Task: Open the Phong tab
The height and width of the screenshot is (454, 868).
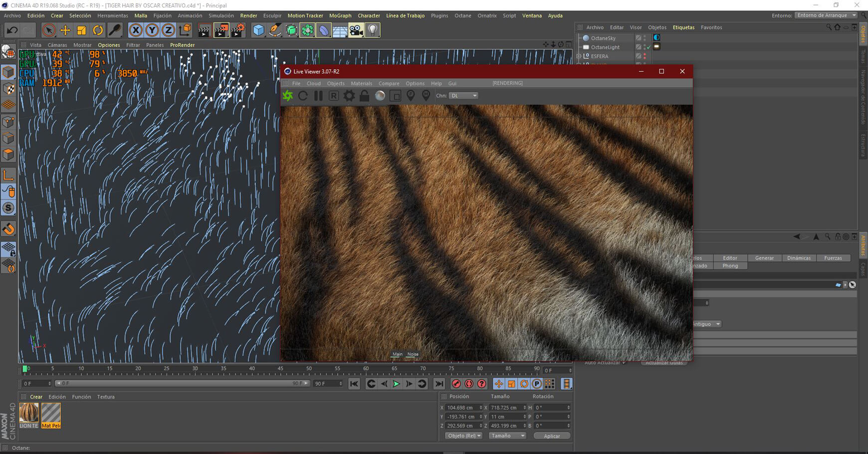Action: click(x=730, y=266)
